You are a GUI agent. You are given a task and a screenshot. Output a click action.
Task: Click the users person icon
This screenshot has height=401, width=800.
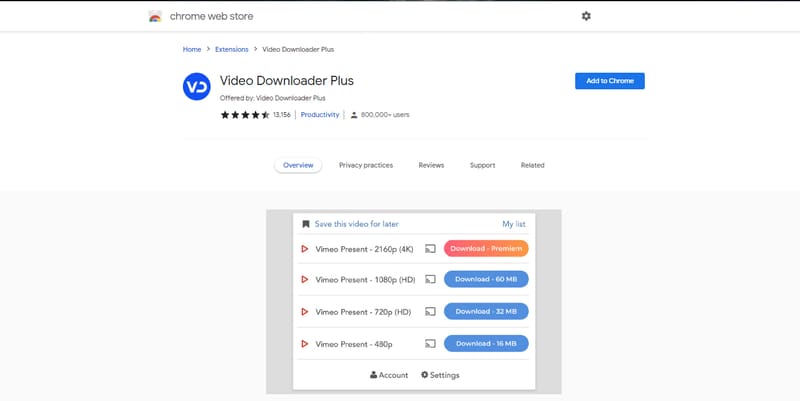pyautogui.click(x=354, y=115)
